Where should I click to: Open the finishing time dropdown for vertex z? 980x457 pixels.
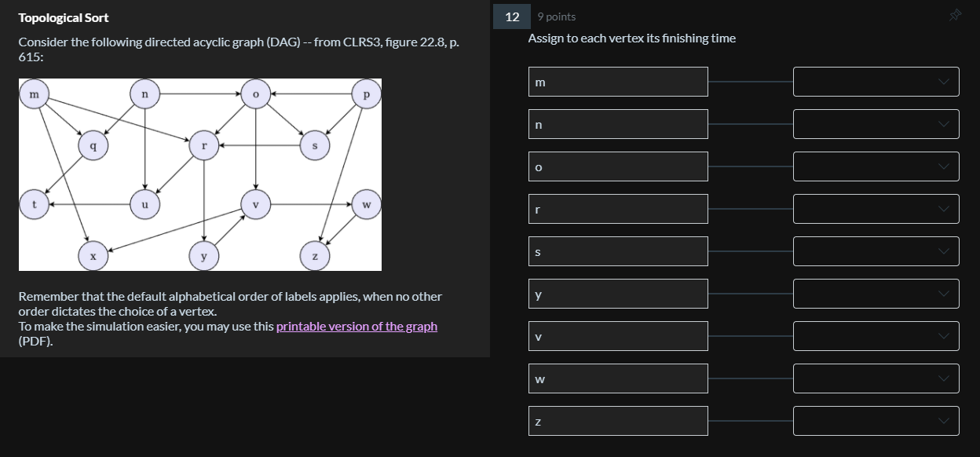(x=876, y=420)
